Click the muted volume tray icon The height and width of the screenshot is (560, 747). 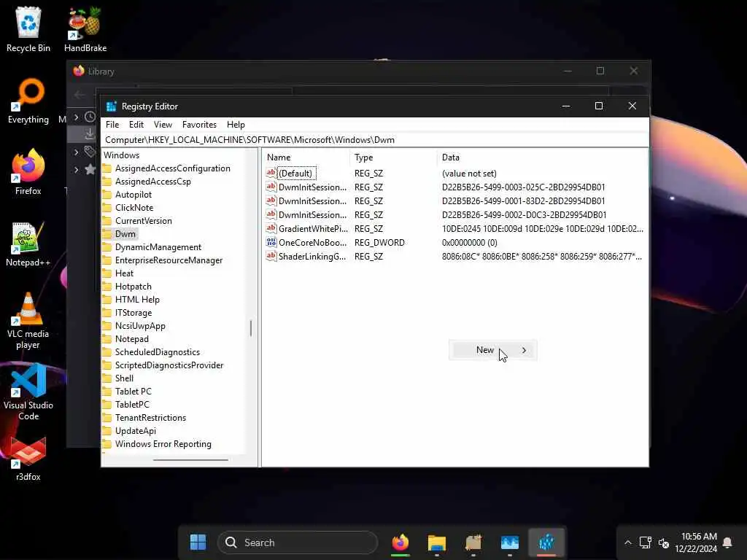coord(664,542)
